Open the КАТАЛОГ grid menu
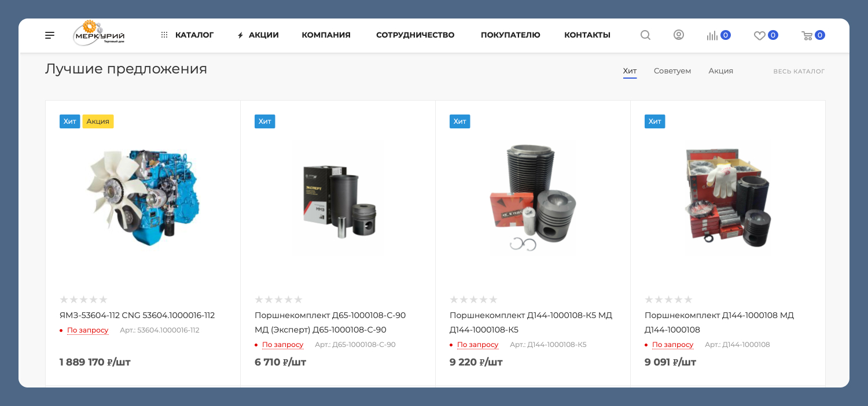Screen dimensions: 868x406 (x=187, y=35)
